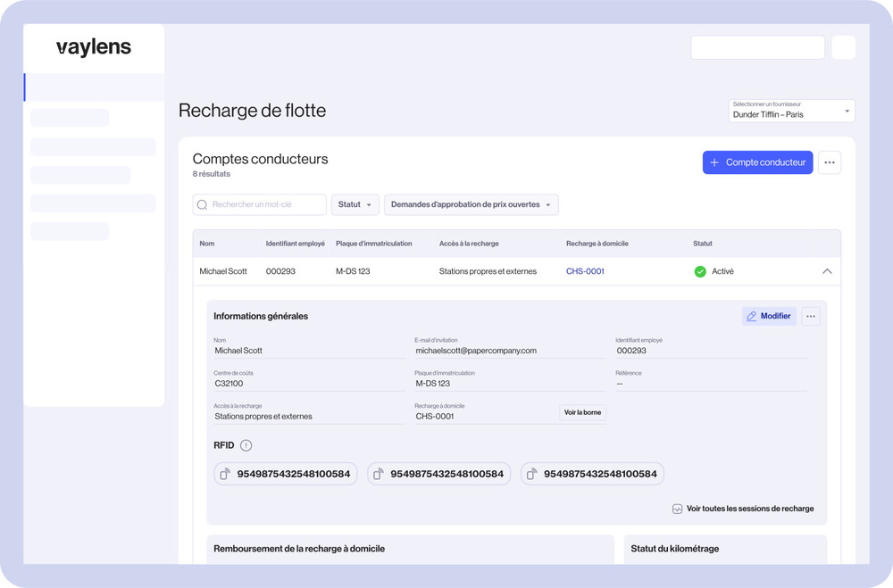Click the Voir la borne button
Screen dimensions: 893x588
pos(582,412)
